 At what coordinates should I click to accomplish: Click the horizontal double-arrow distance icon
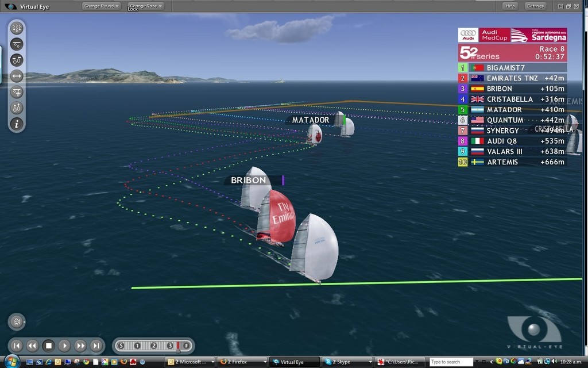tap(17, 76)
